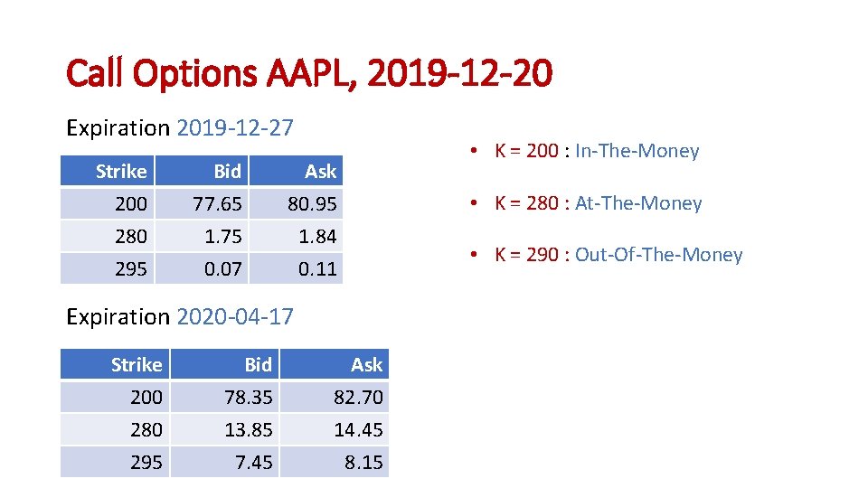Select the 82.70 ask cell

pos(358,397)
